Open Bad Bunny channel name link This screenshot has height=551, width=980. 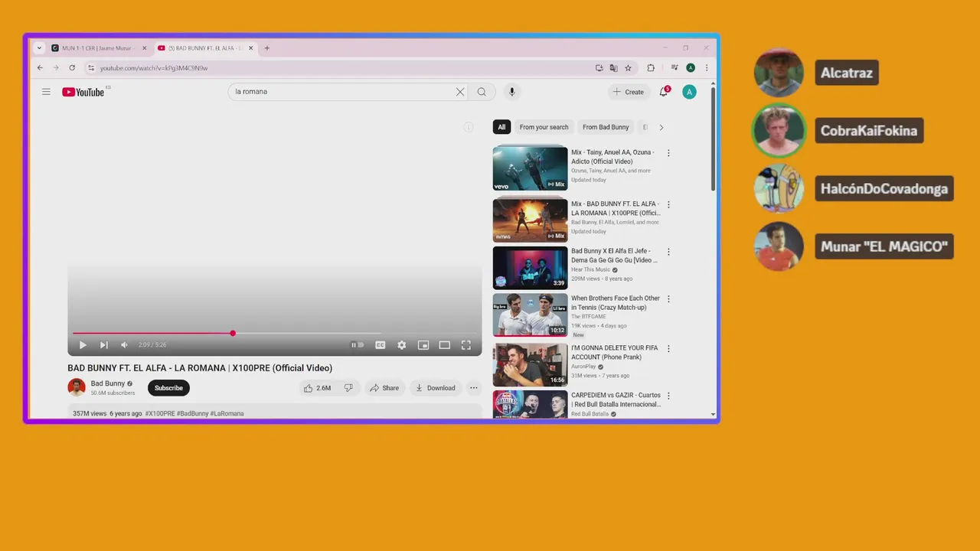pyautogui.click(x=108, y=383)
